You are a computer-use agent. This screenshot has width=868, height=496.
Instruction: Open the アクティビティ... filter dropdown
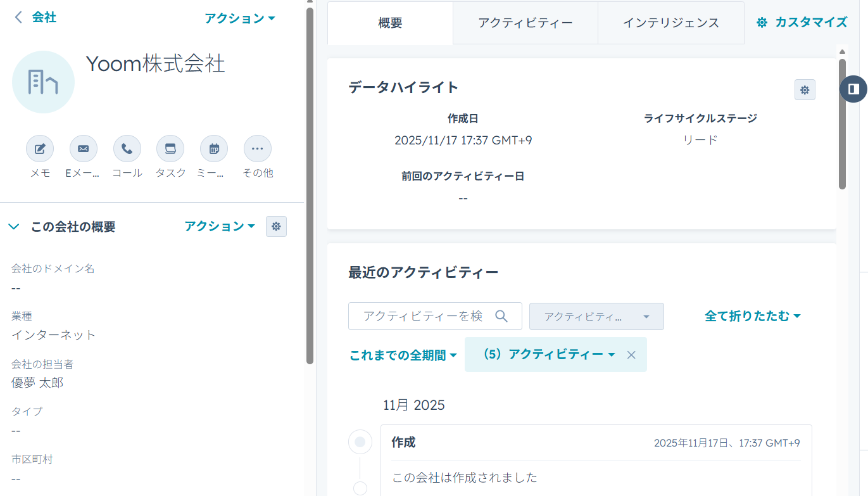[x=596, y=316]
